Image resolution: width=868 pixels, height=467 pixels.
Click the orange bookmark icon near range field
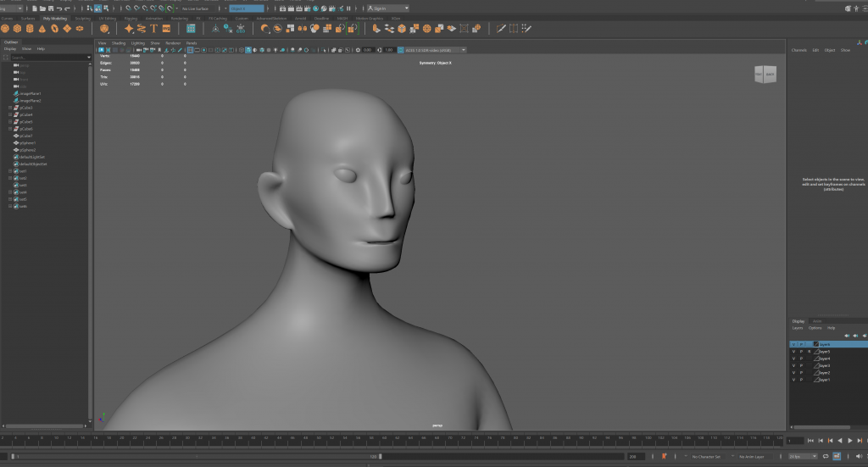click(663, 456)
